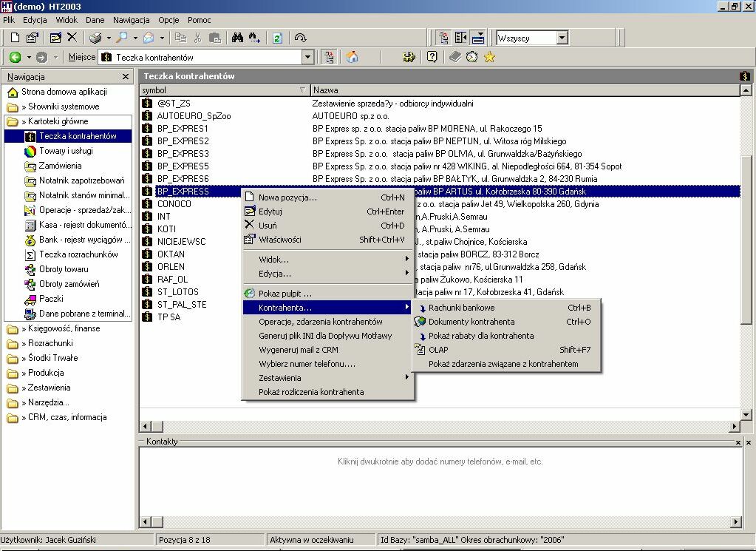Click the puzzle piece toolbar icon
Viewport: 756px width, 551px height.
(x=409, y=57)
